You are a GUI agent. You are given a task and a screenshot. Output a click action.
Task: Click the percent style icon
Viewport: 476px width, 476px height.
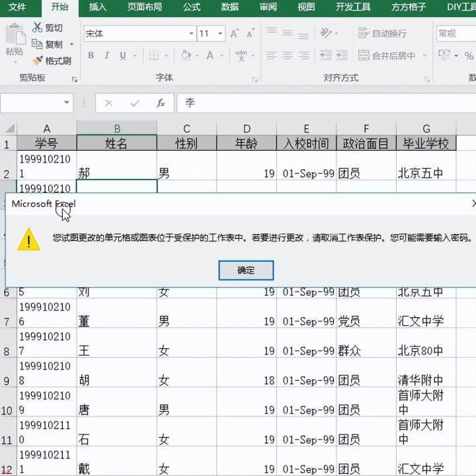click(x=469, y=56)
